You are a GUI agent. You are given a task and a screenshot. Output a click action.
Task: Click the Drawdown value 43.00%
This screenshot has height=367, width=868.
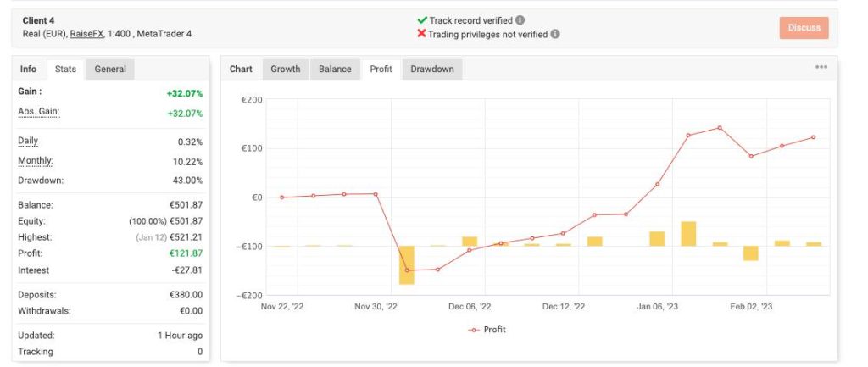click(187, 181)
